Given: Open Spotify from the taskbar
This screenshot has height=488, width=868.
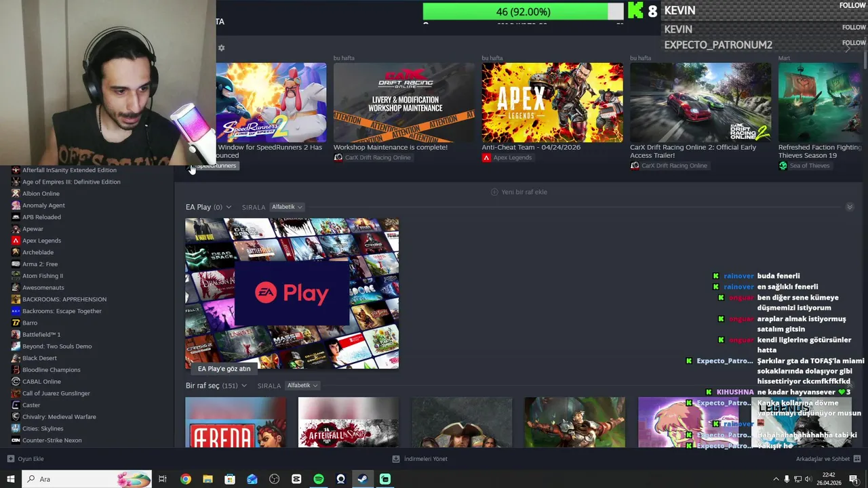Looking at the screenshot, I should tap(319, 479).
